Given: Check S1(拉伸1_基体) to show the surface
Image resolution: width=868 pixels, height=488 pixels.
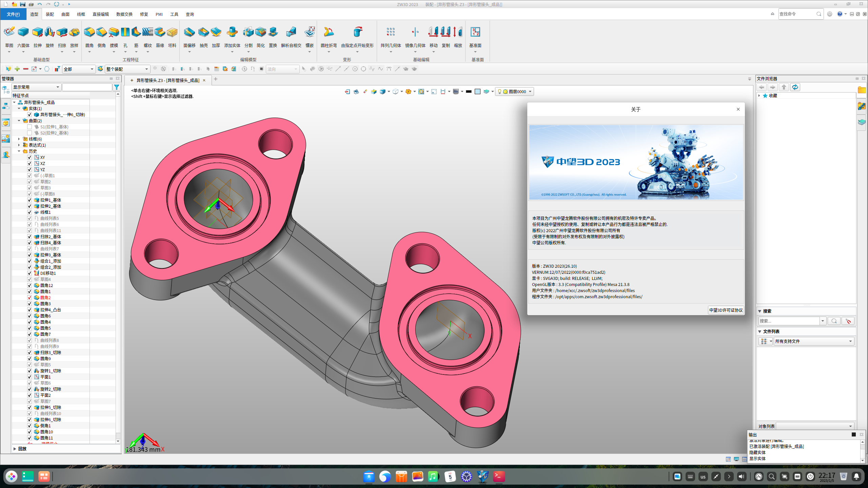Looking at the screenshot, I should [29, 126].
